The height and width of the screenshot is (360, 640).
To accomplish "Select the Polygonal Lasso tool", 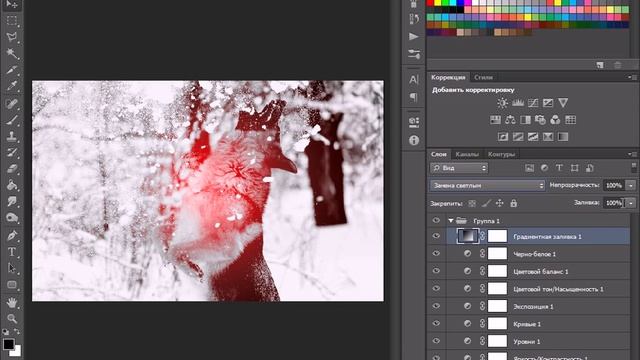I will 12,37.
